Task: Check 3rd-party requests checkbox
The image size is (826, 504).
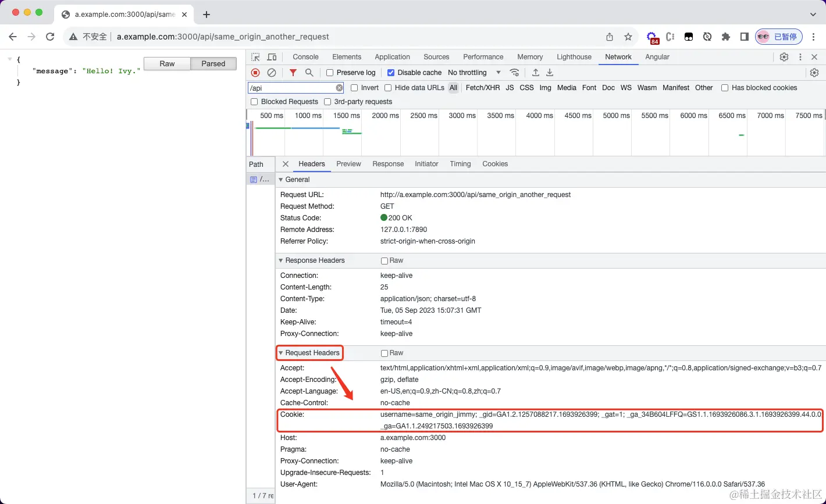Action: pyautogui.click(x=327, y=102)
